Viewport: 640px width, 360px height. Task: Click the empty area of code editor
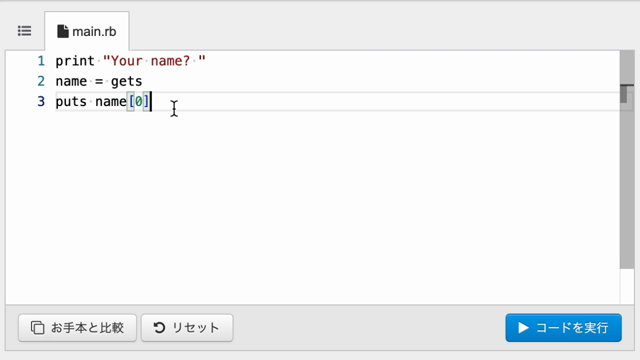310,204
